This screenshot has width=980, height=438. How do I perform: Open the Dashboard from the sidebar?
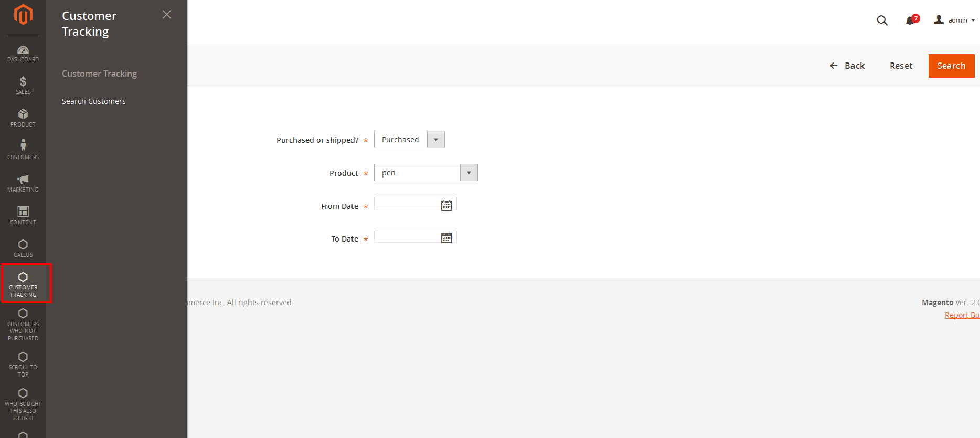coord(23,54)
